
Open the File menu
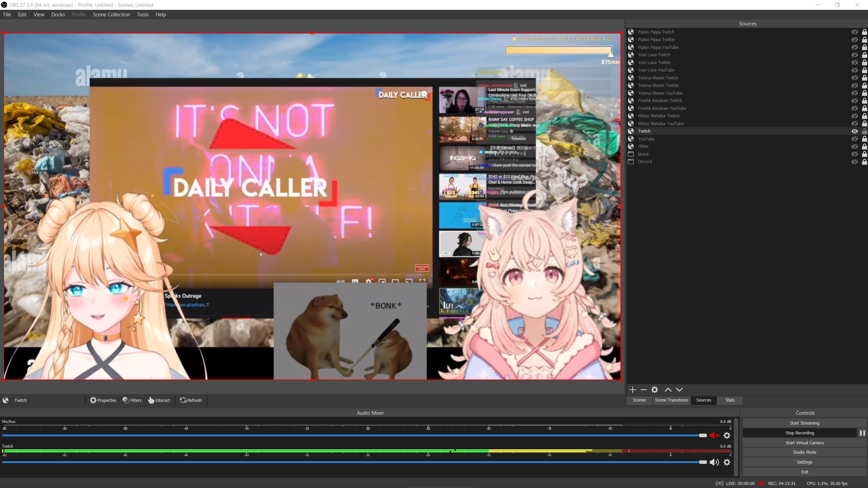(x=7, y=15)
